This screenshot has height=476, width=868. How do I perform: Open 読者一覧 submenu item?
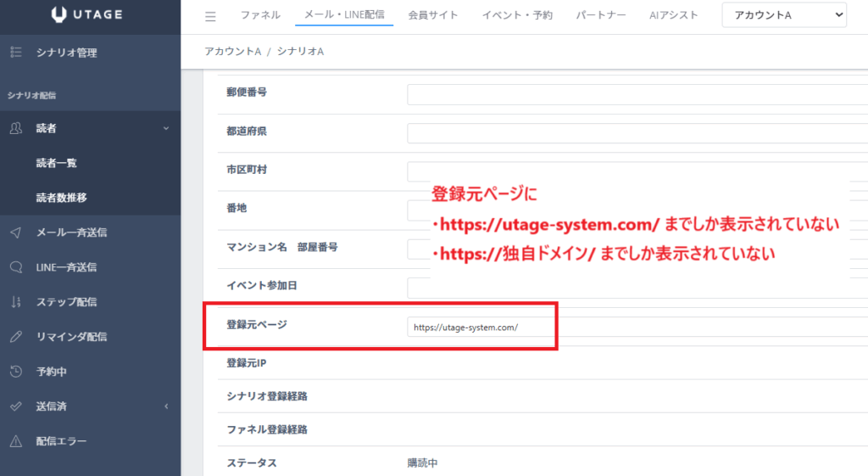(57, 163)
